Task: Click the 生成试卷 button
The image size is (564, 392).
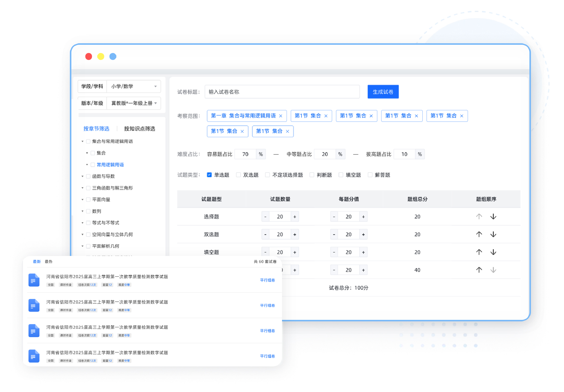Action: (x=383, y=92)
